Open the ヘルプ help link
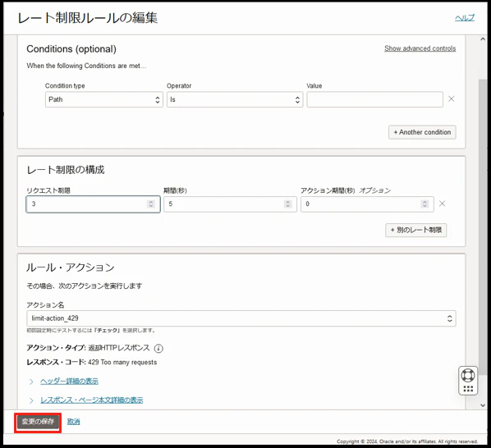 click(465, 18)
